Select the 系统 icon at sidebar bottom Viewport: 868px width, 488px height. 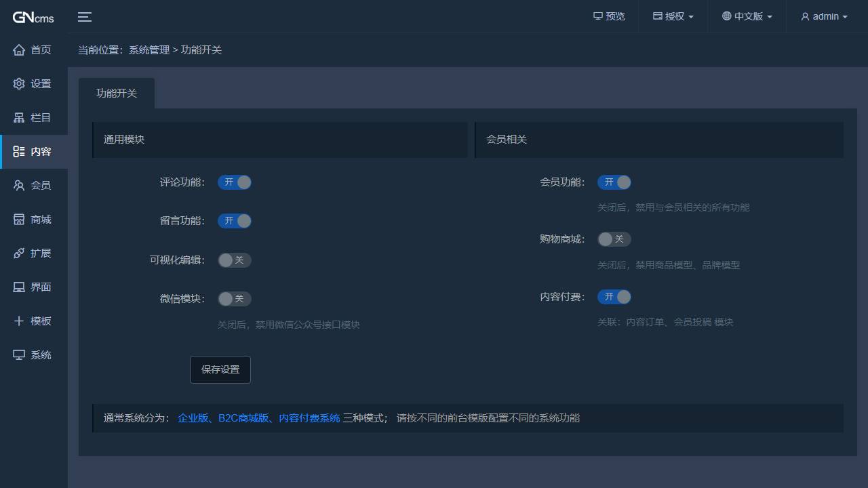(18, 354)
